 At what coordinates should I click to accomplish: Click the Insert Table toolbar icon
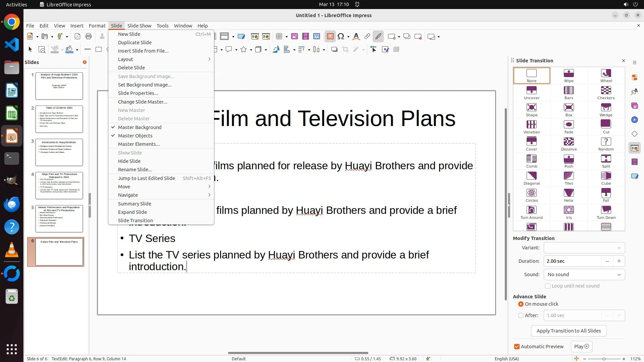pyautogui.click(x=279, y=37)
